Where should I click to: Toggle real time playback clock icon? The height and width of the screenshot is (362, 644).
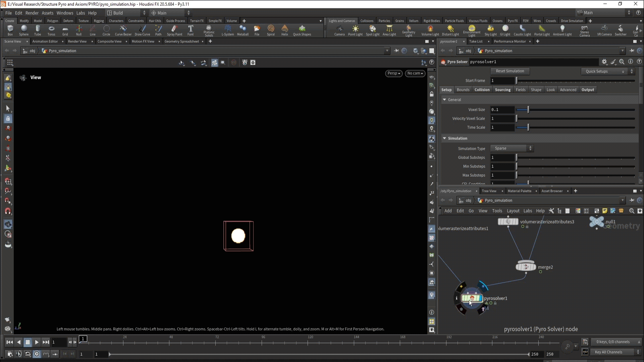click(37, 354)
